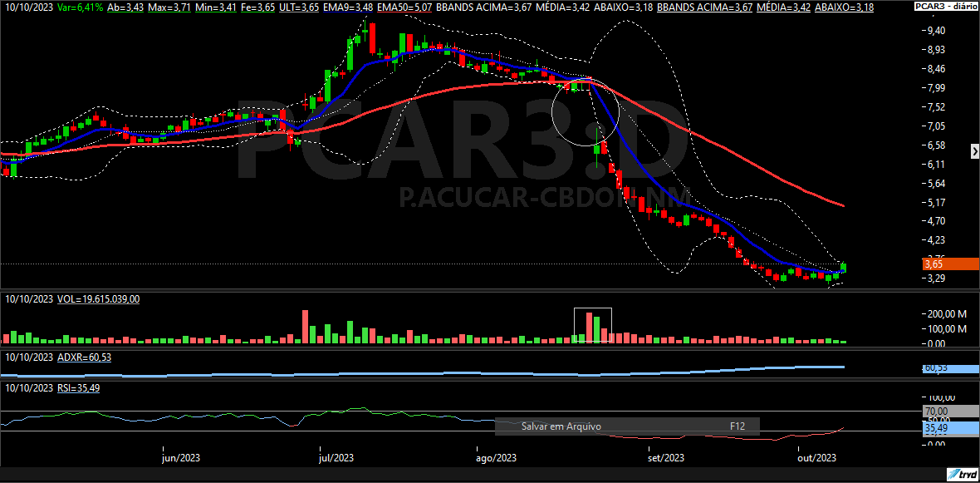Click the RSI=35,49 indicator label
The width and height of the screenshot is (980, 483).
[78, 388]
